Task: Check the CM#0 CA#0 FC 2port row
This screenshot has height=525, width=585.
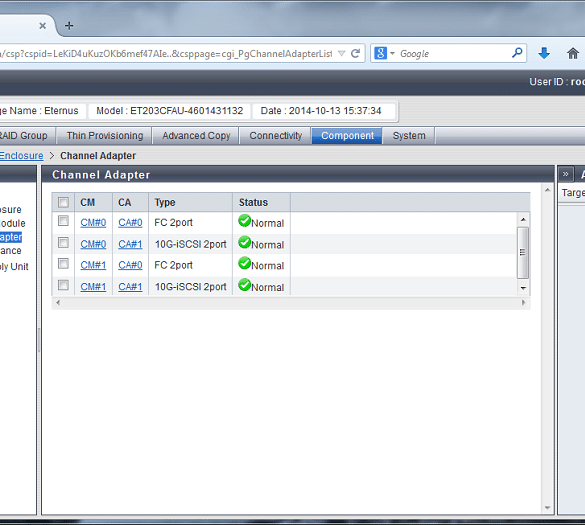Action: (63, 221)
